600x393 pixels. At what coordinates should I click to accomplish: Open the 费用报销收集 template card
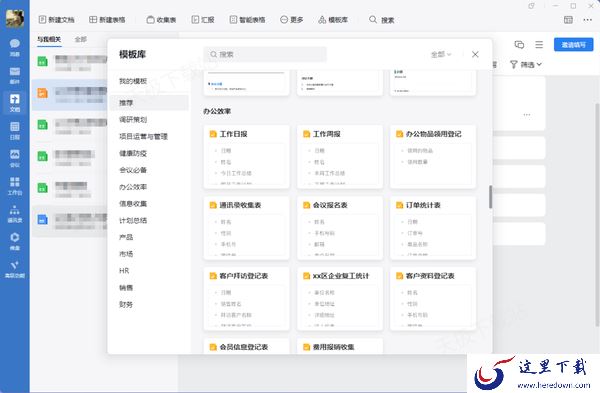point(340,346)
